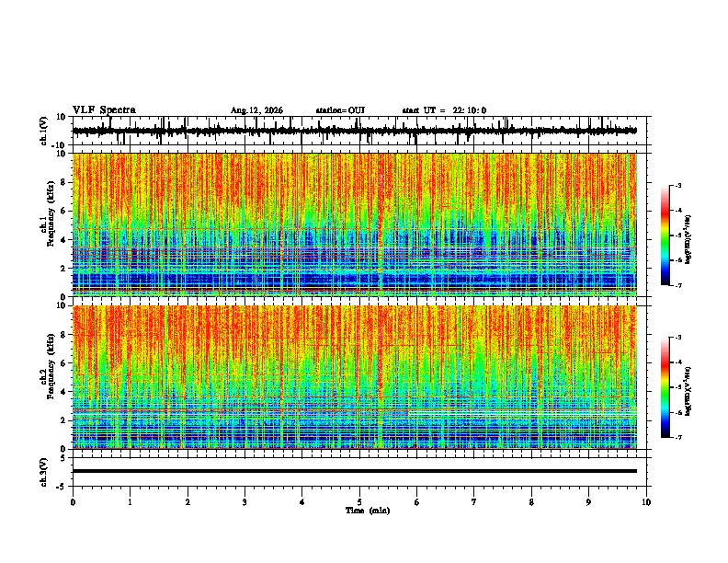Click the "0" tick on the time axis
The height and width of the screenshot is (563, 728).
click(x=73, y=501)
